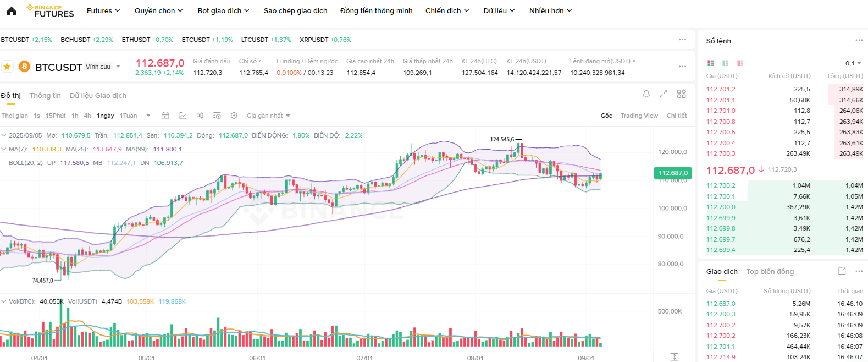Screen dimensions: 868x362
Task: Select BCHUSDT in the ticker bar
Action: 87,40
